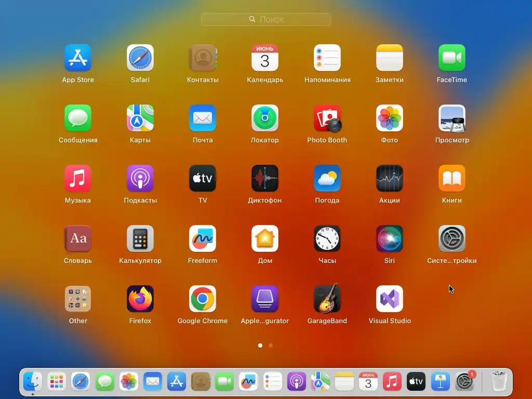Open Apple Configurator app
The height and width of the screenshot is (399, 532).
[x=264, y=299]
